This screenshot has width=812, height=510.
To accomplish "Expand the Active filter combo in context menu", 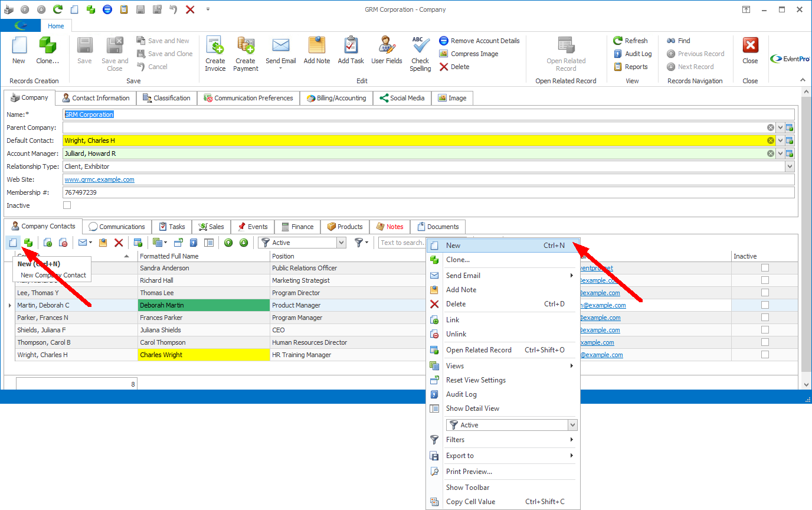I will tap(572, 425).
